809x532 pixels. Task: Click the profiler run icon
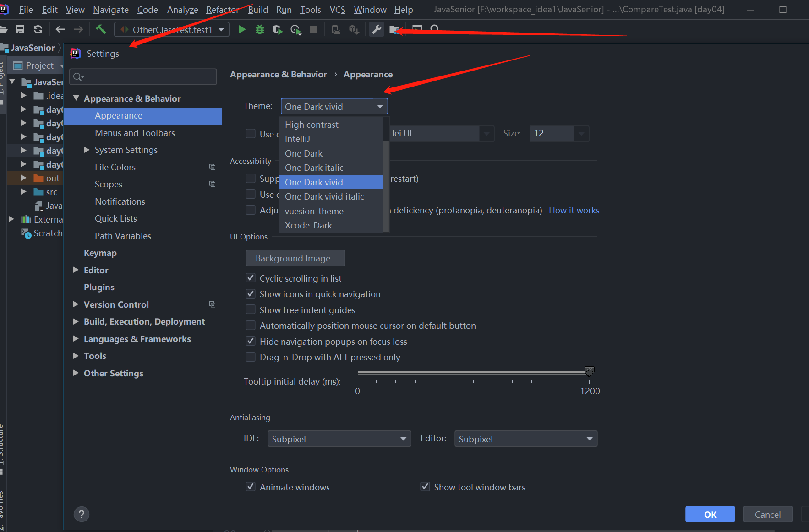[295, 30]
